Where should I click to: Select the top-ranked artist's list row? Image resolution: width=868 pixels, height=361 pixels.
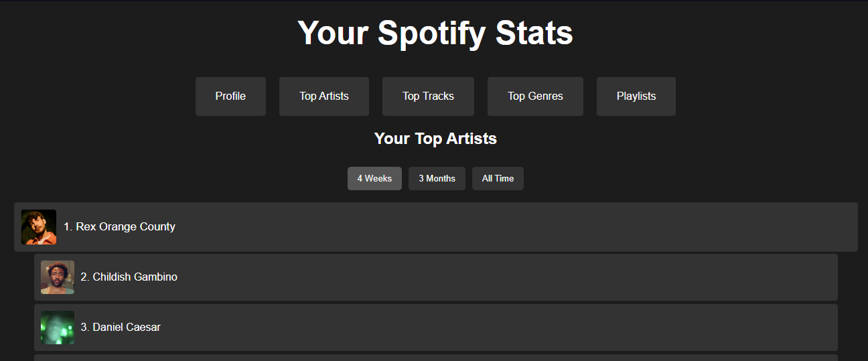pos(436,227)
